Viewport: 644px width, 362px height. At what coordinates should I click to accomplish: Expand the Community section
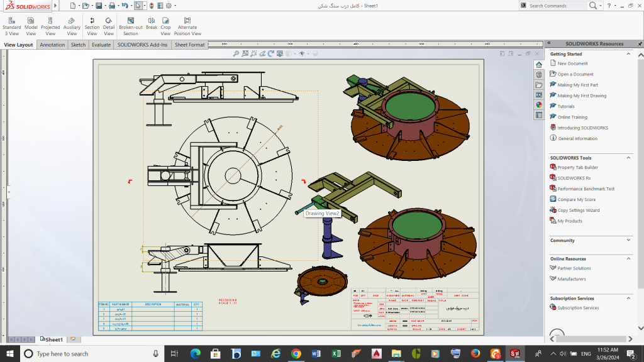click(x=629, y=240)
